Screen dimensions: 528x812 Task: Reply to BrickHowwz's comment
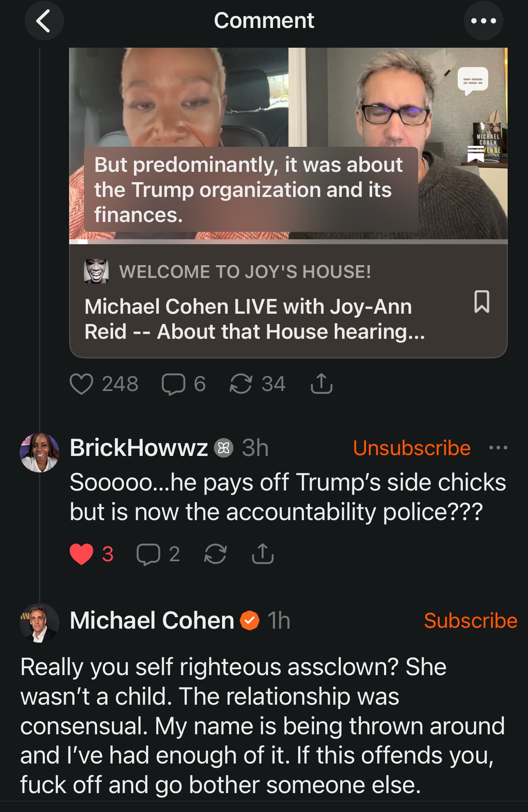[x=148, y=554]
